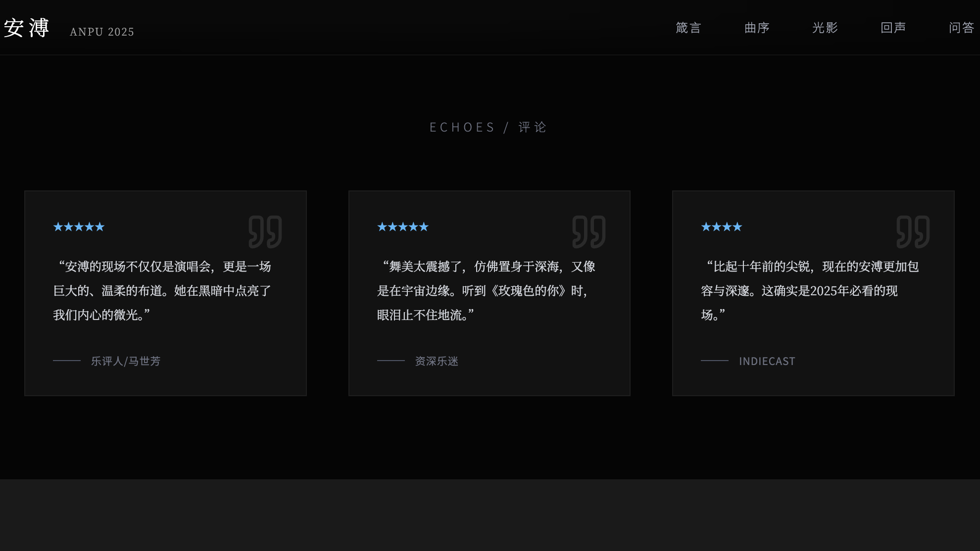Viewport: 980px width, 551px height.
Task: Click four-star rating in INDIECAST review
Action: coord(721,227)
